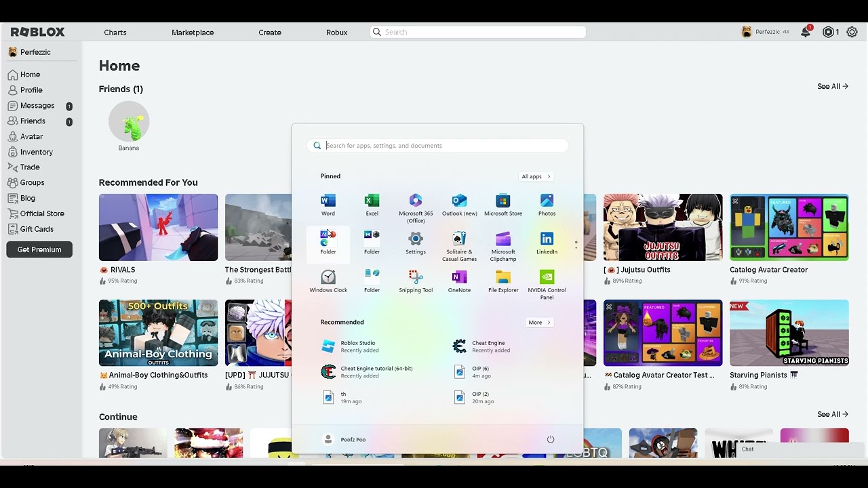
Task: Open the Charts tab on Roblox
Action: pyautogui.click(x=115, y=33)
